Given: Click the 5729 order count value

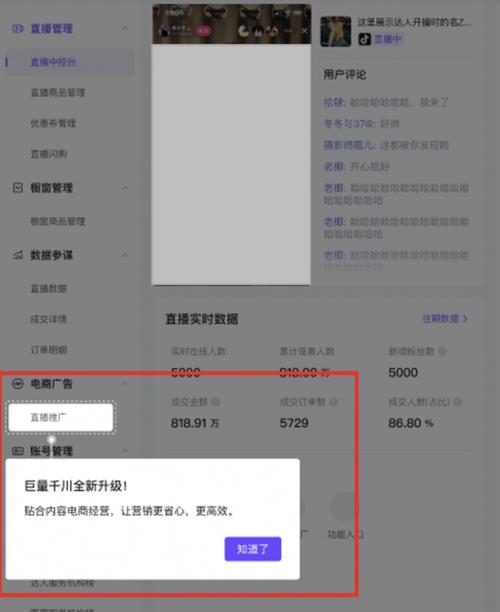Looking at the screenshot, I should (x=294, y=423).
